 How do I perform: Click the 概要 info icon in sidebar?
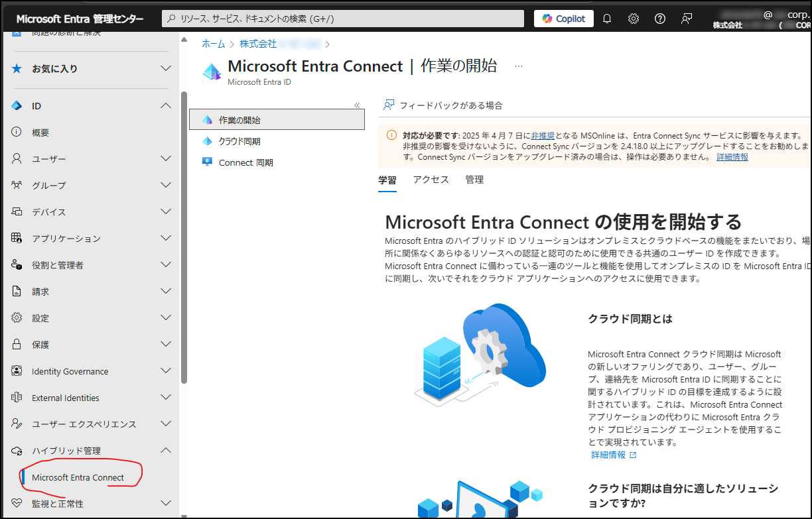(17, 132)
